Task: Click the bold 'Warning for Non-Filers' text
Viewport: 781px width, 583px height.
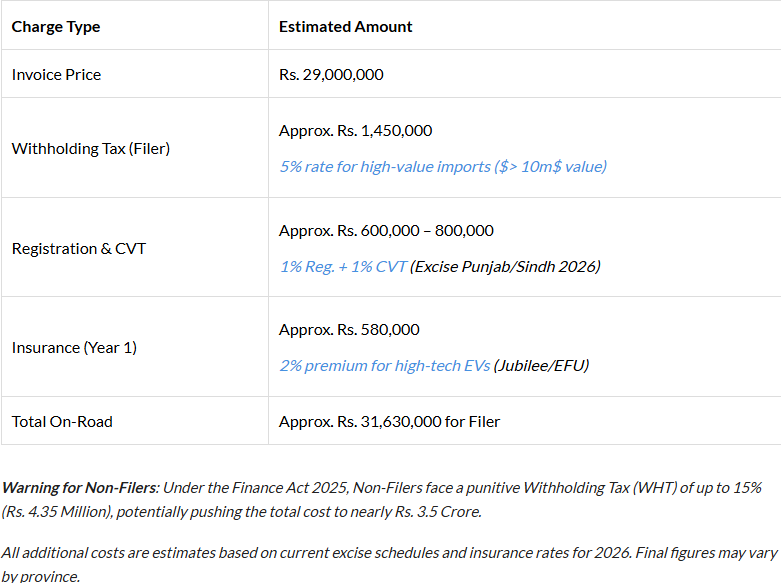Action: point(80,487)
